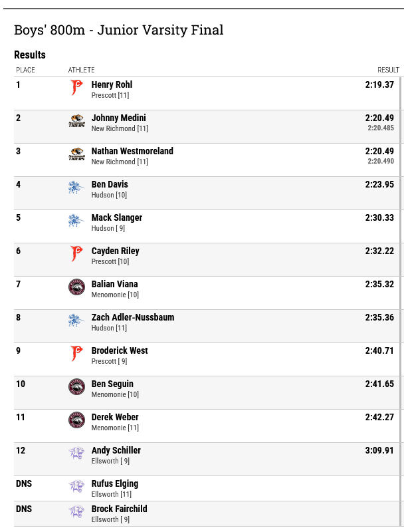Click Ellsworth panther logo beside Andy Schiller

point(76,453)
